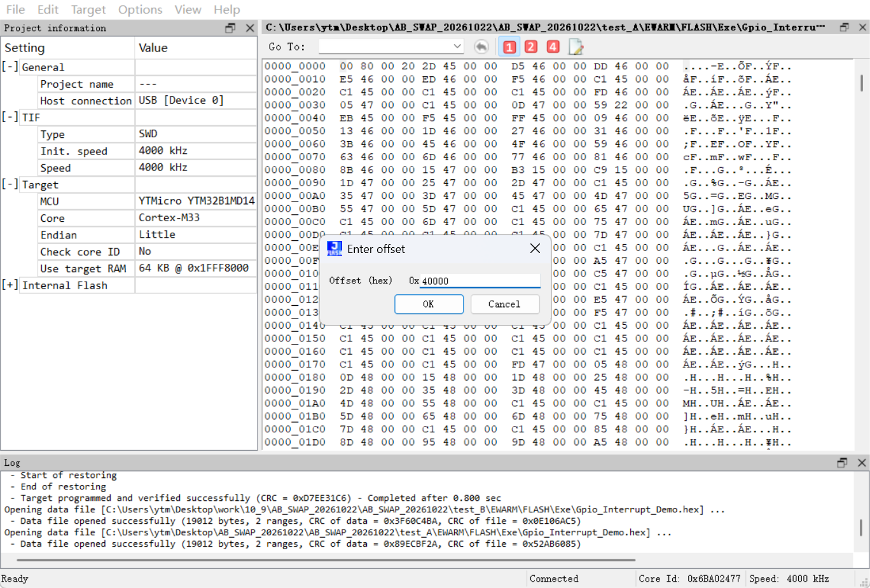Click the Connected status bar entry
Viewport: 870px width, 588px height.
tap(554, 578)
